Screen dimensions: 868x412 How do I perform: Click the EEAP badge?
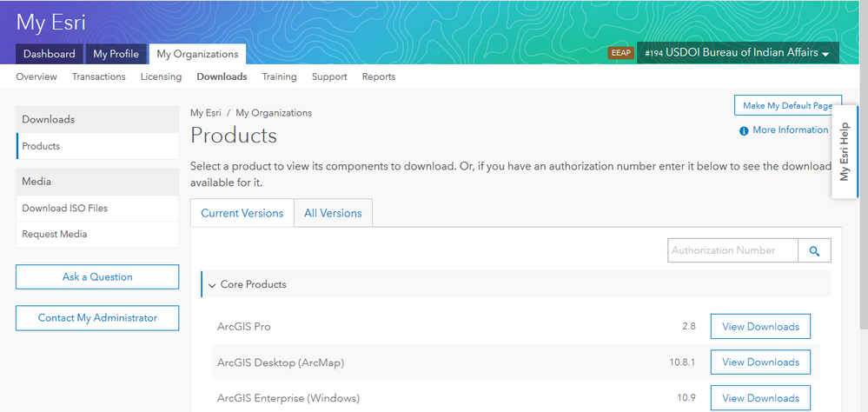coord(620,53)
